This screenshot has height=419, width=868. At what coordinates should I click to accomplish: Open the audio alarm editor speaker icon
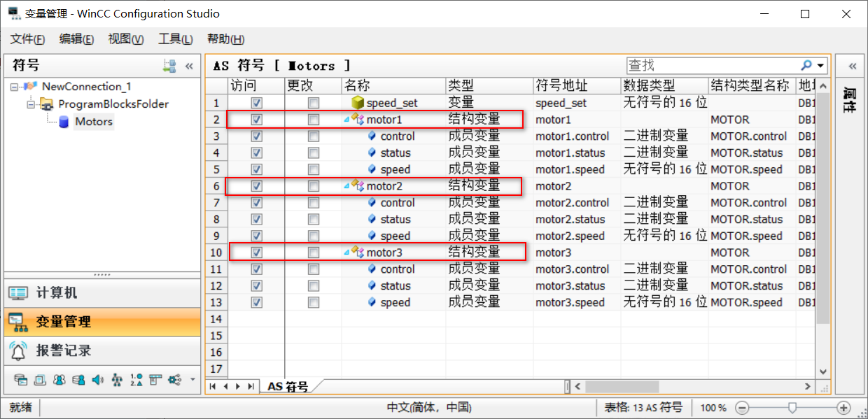[x=97, y=380]
